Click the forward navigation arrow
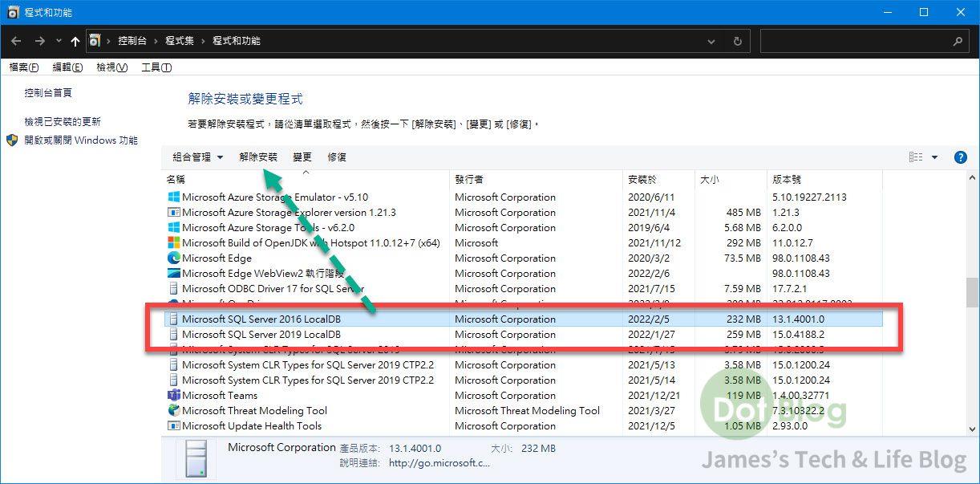980x484 pixels. coord(39,41)
